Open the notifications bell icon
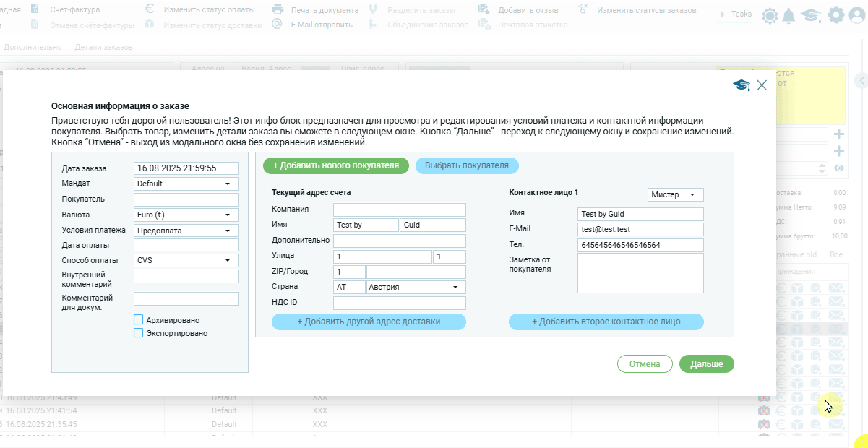This screenshot has width=868, height=448. 789,15
